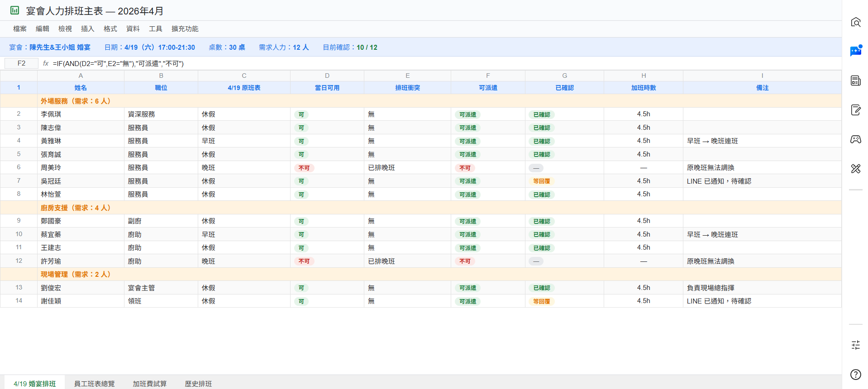Open the 檢視 menu
Screen dimensions: 868x389
point(65,28)
